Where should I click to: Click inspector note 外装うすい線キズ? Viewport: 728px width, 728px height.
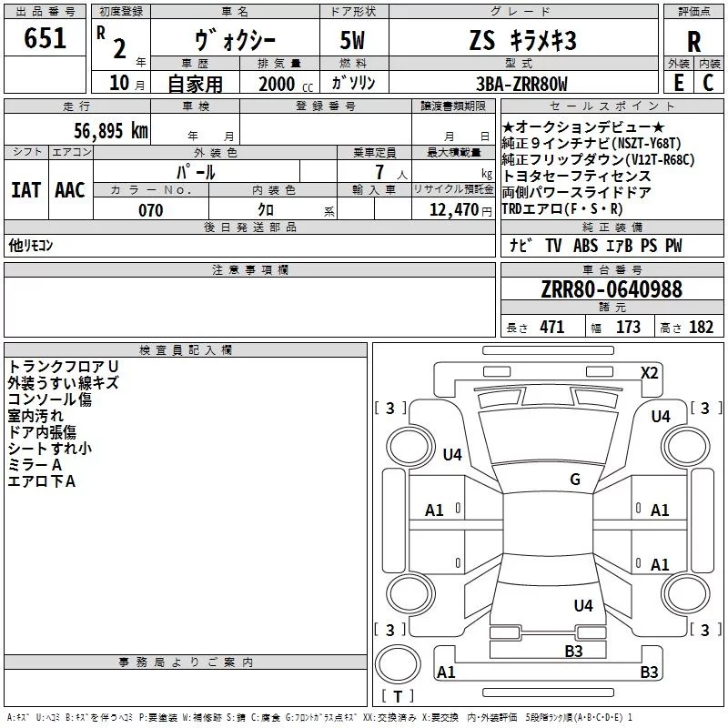click(x=64, y=383)
